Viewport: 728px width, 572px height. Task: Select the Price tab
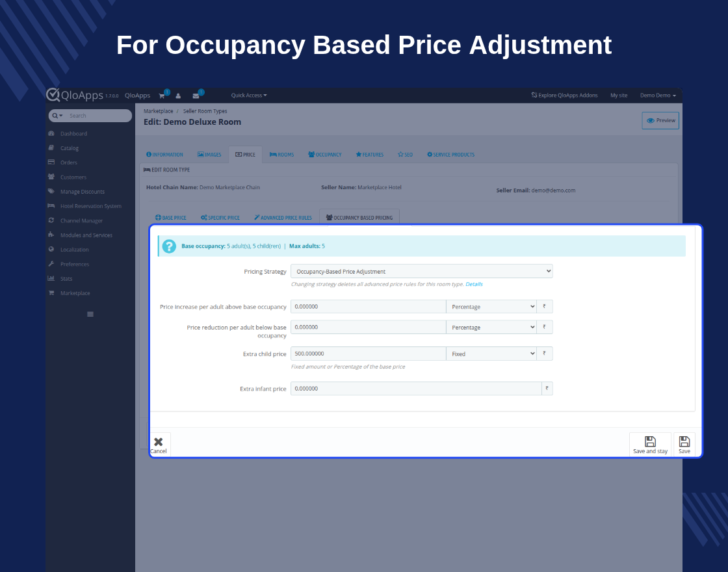point(245,155)
